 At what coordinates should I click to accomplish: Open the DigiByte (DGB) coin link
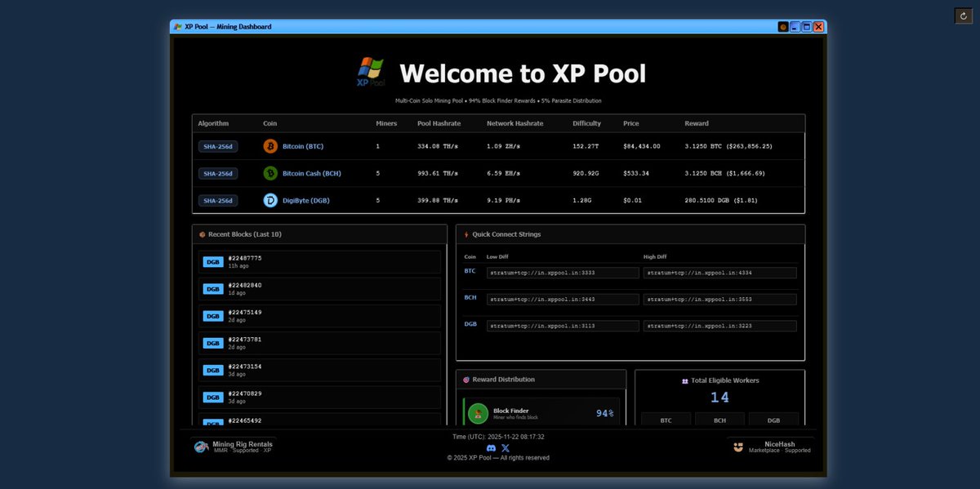306,200
